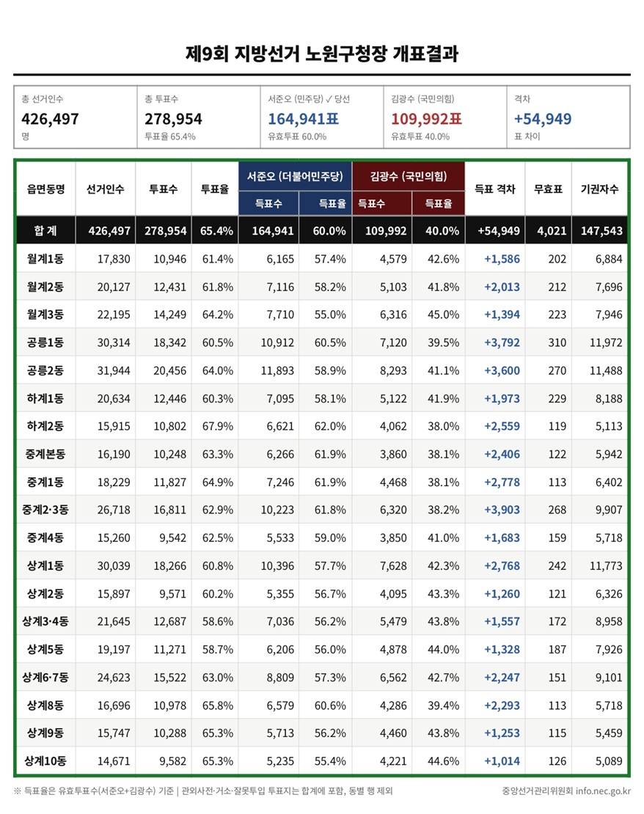This screenshot has width=644, height=814.
Task: Select the 월계2동 row label
Action: [45, 287]
